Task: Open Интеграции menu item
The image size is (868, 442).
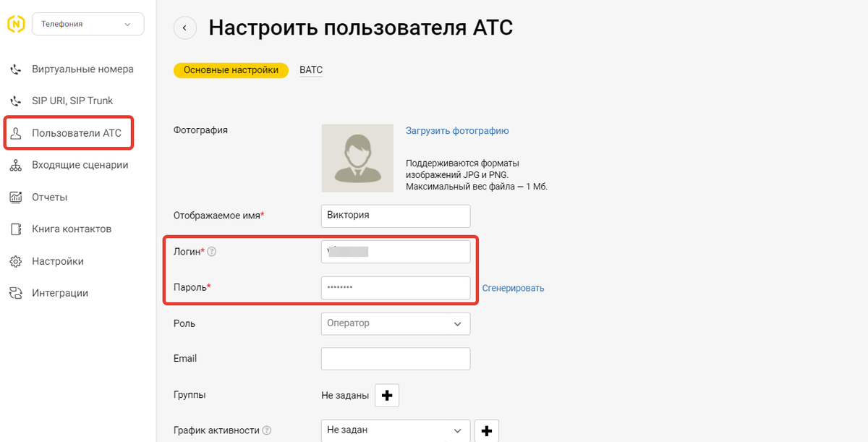Action: pyautogui.click(x=60, y=293)
